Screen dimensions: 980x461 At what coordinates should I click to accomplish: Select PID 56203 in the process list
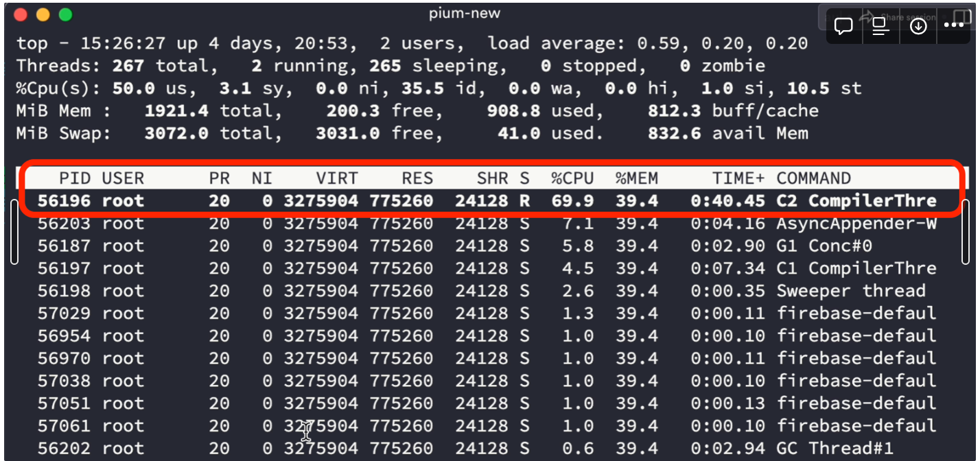click(x=64, y=224)
